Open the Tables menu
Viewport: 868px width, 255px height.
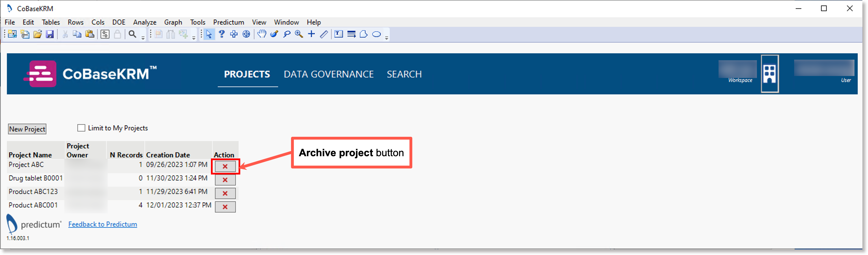click(51, 22)
